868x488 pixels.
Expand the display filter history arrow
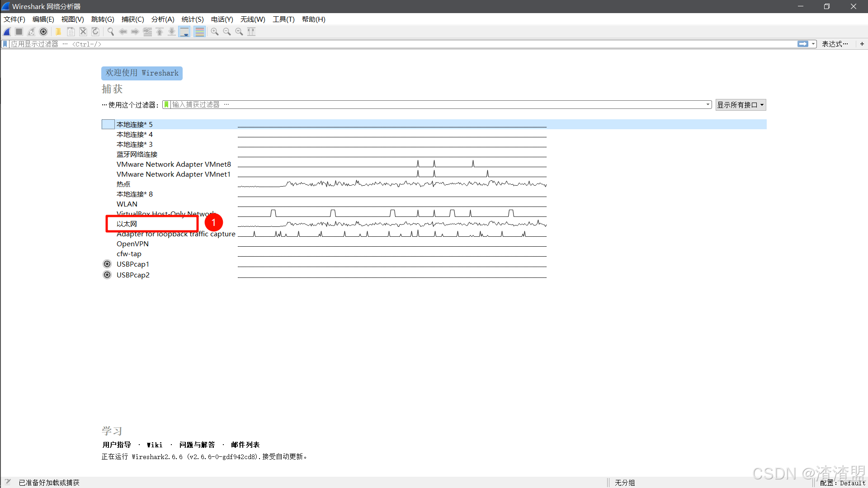pyautogui.click(x=813, y=44)
